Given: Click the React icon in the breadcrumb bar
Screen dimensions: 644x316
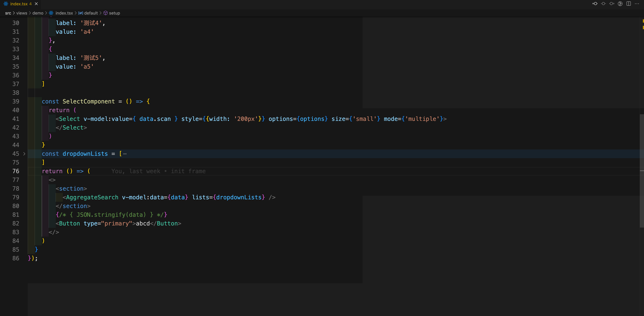Looking at the screenshot, I should pyautogui.click(x=52, y=13).
